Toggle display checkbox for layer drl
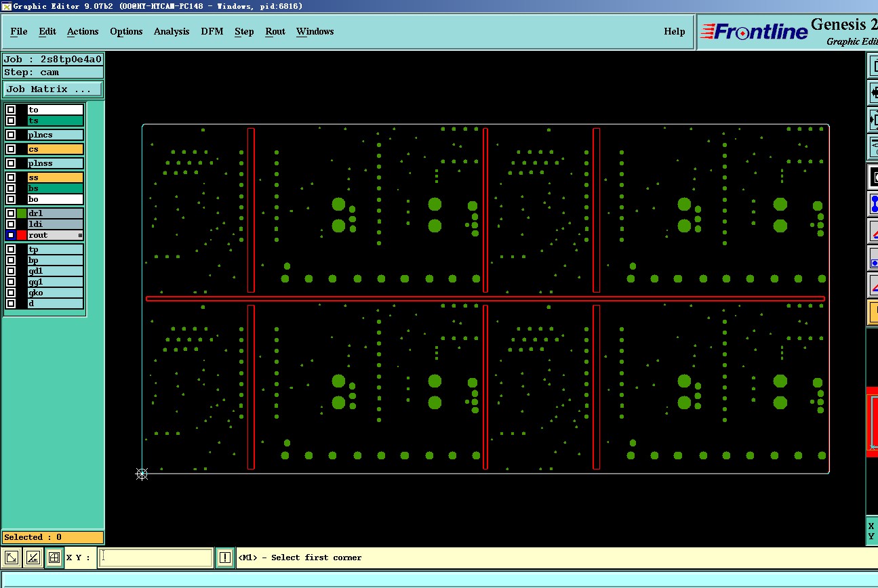 point(11,213)
